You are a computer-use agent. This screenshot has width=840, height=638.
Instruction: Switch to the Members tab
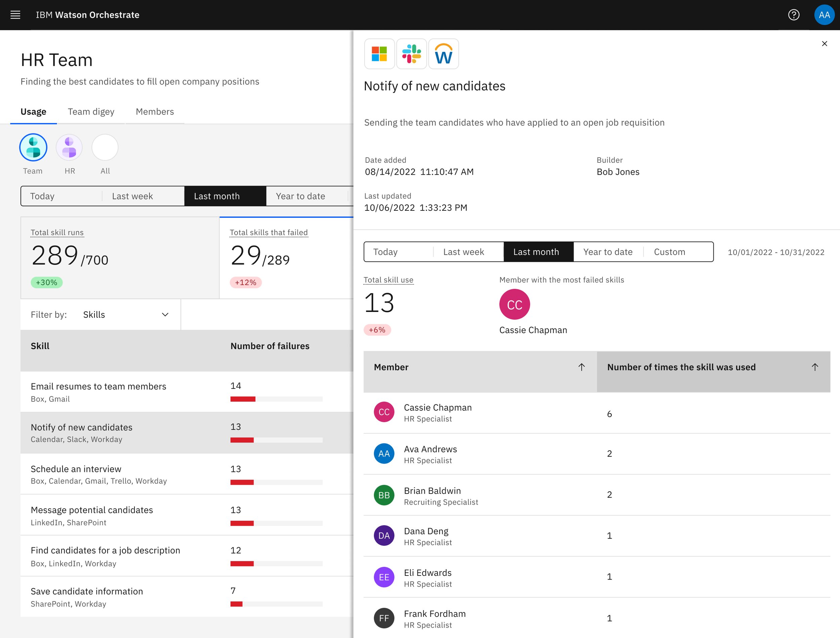click(155, 112)
